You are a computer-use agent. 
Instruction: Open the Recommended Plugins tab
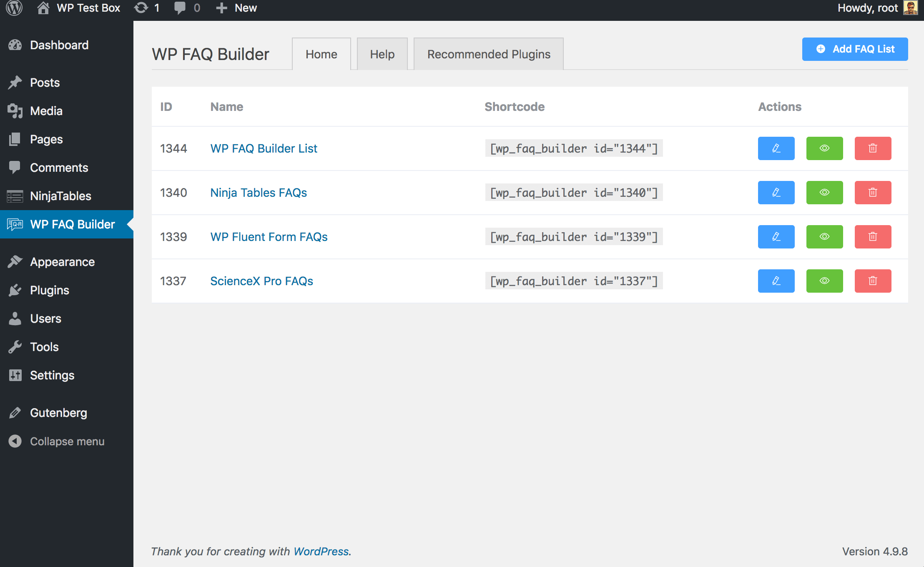click(x=489, y=54)
